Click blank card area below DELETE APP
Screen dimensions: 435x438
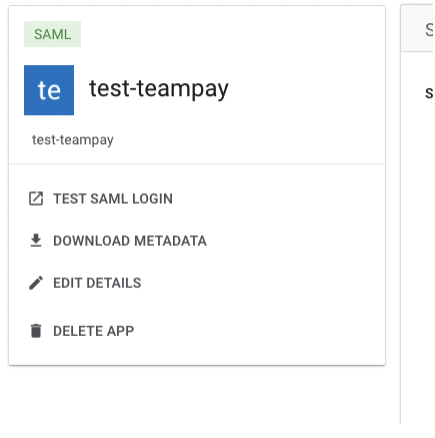pyautogui.click(x=197, y=353)
